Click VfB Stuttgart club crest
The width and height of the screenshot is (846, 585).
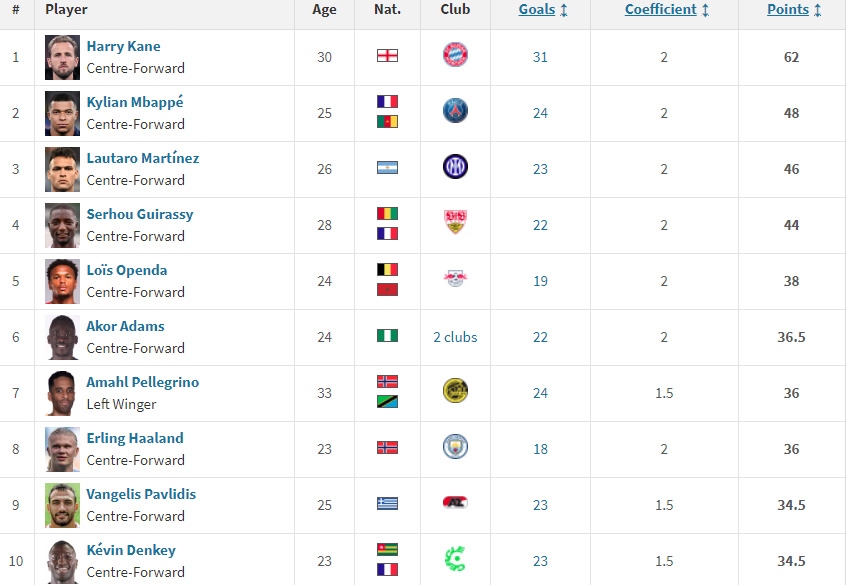tap(455, 222)
